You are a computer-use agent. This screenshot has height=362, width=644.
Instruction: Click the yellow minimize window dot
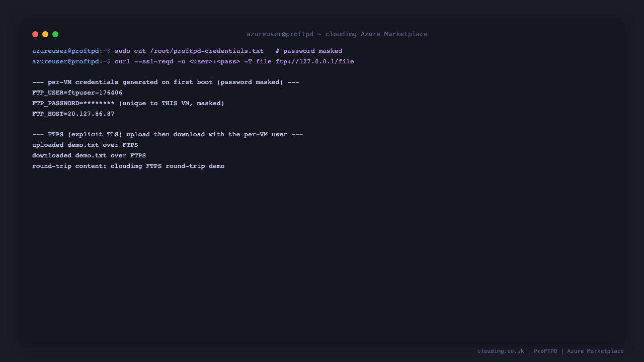45,34
